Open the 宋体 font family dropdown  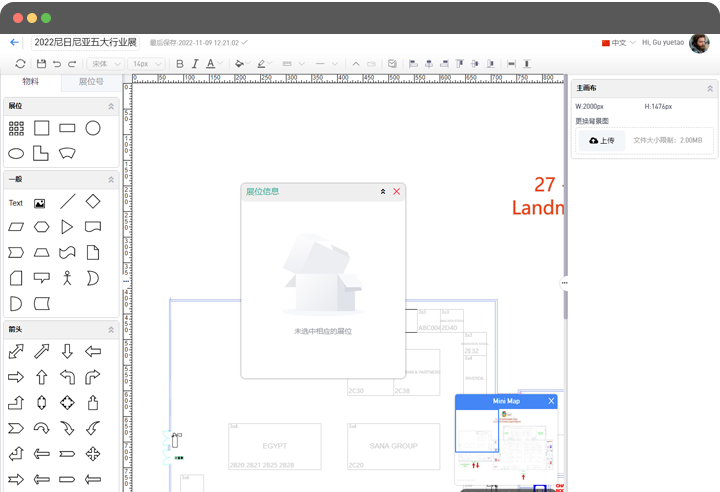[x=105, y=64]
